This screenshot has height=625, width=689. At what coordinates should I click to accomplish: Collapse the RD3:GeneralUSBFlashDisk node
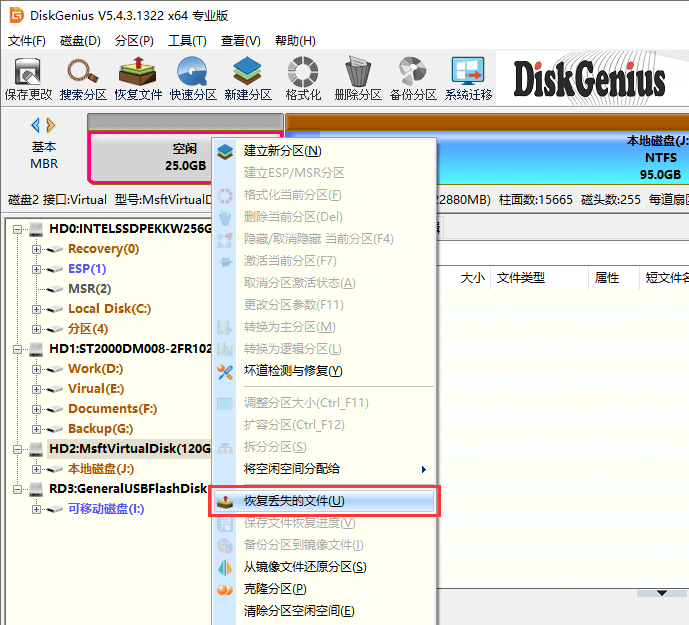tap(17, 489)
